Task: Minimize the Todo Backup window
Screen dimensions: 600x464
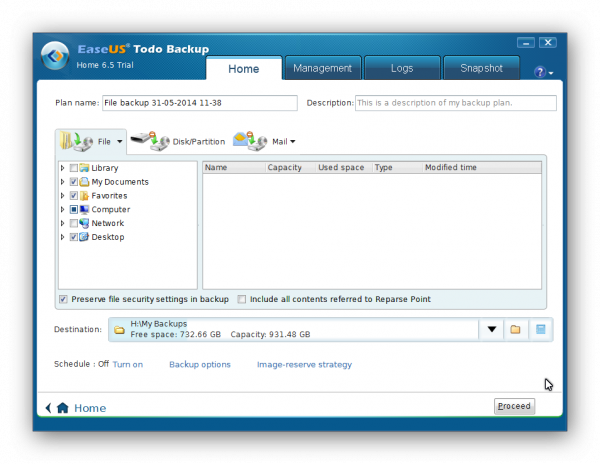Action: (x=526, y=42)
